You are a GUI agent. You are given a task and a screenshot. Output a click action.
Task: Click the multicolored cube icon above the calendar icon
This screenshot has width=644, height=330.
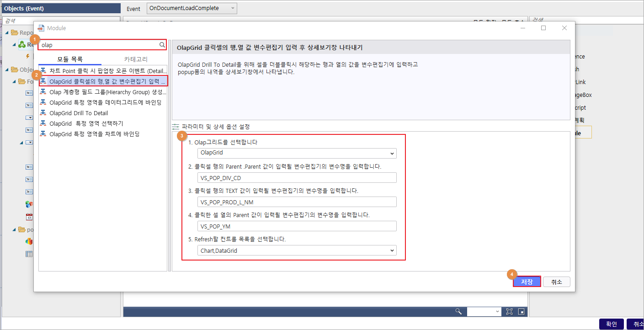click(29, 204)
